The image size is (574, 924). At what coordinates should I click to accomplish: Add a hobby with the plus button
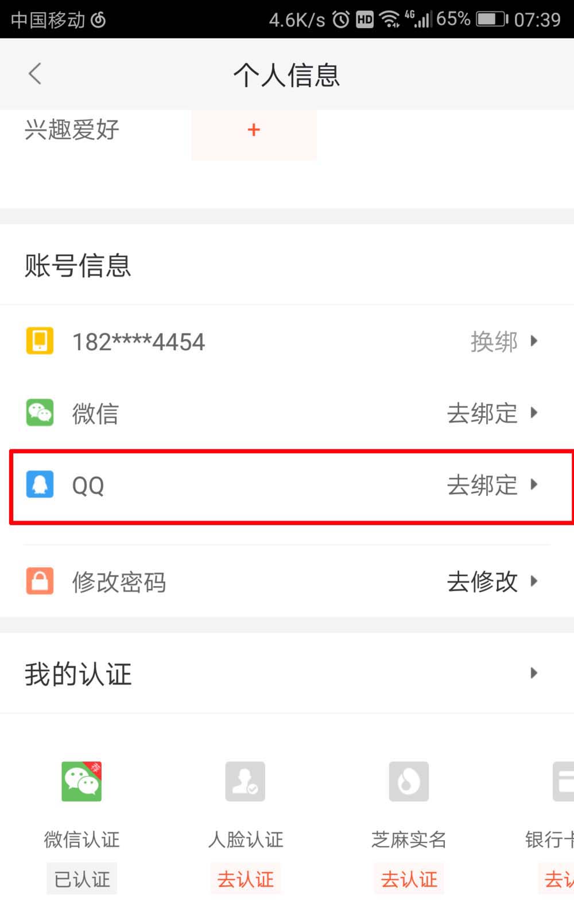[254, 130]
